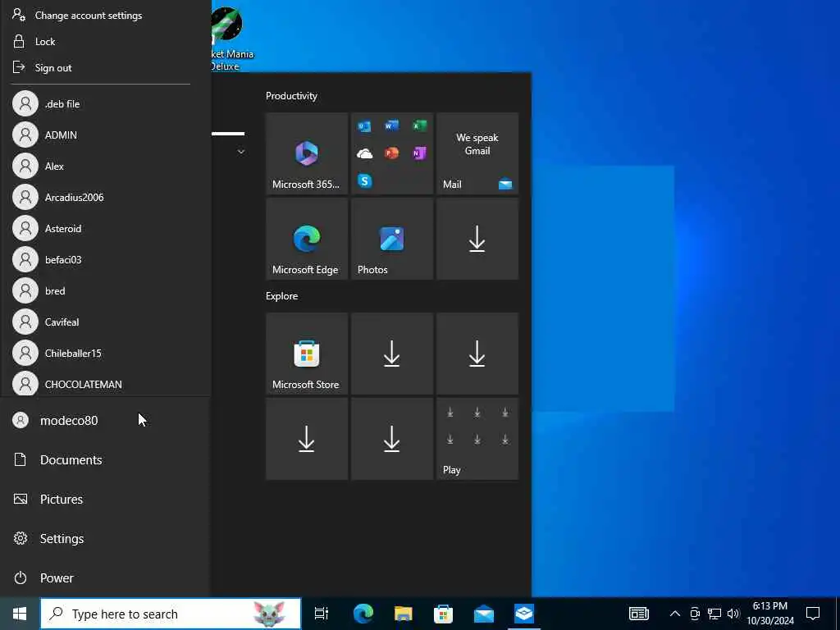Image resolution: width=840 pixels, height=630 pixels.
Task: Switch to user ADMIN
Action: pyautogui.click(x=106, y=135)
